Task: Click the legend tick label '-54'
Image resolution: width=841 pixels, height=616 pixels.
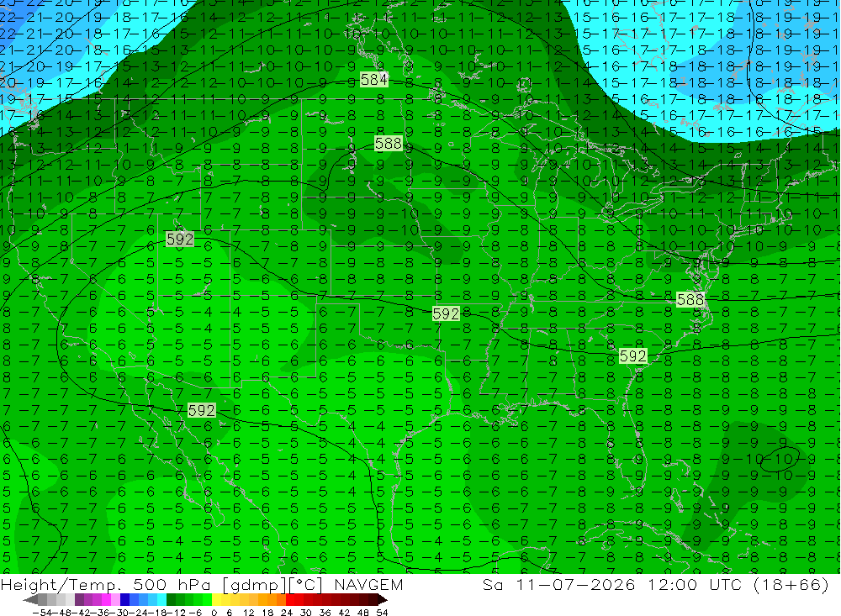Action: [42, 613]
